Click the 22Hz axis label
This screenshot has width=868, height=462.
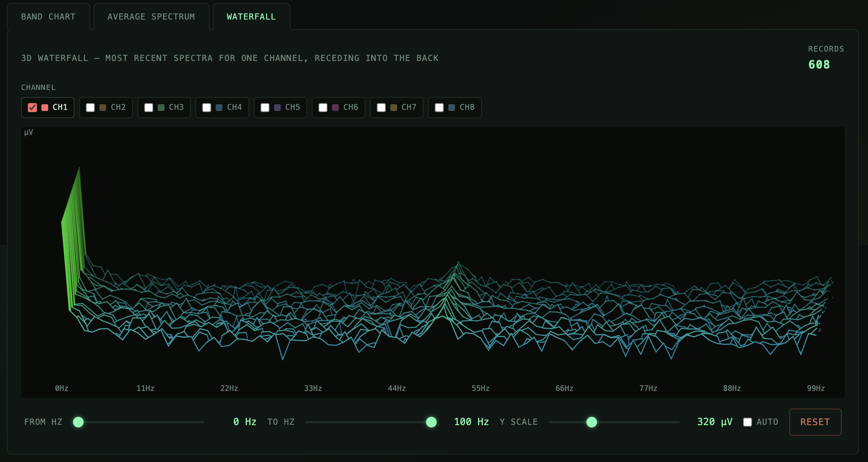pos(229,388)
